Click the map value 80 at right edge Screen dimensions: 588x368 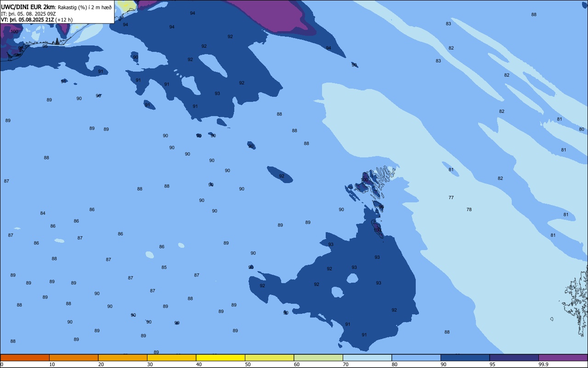pos(582,129)
